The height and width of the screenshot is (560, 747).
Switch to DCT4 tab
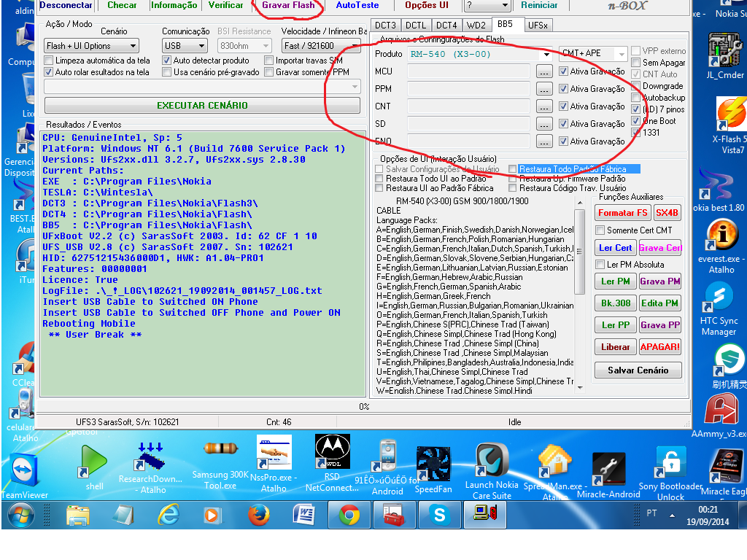pyautogui.click(x=446, y=26)
